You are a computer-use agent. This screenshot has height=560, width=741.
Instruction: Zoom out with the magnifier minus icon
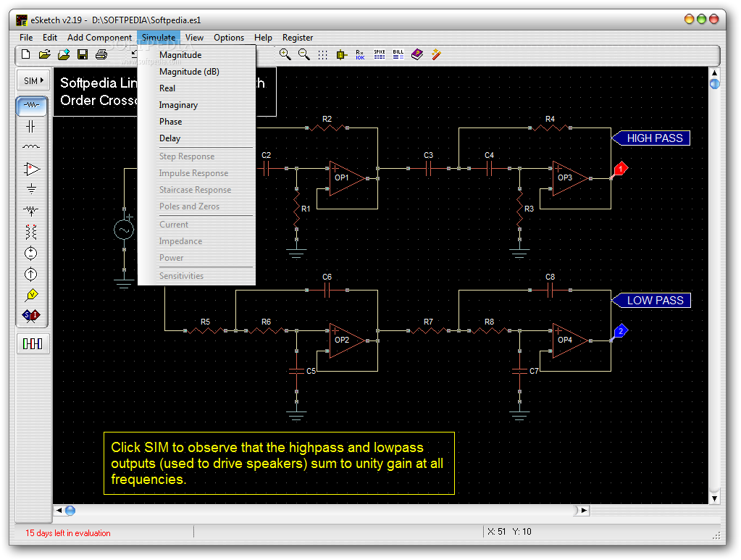[304, 54]
